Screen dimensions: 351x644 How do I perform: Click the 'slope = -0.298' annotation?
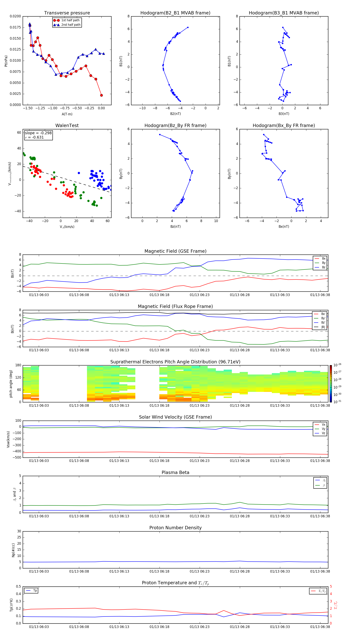click(x=38, y=133)
